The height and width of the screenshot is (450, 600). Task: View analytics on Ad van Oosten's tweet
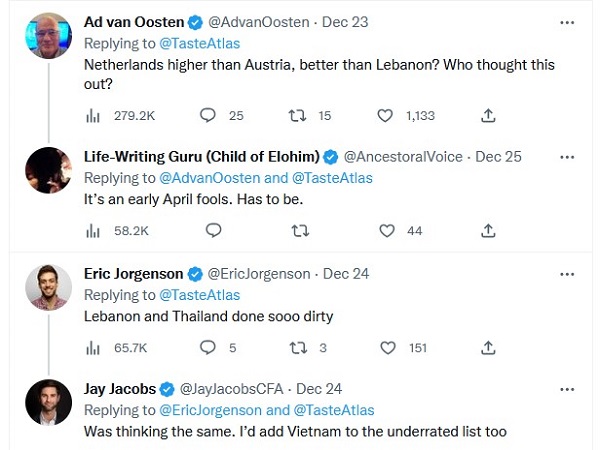pyautogui.click(x=93, y=115)
